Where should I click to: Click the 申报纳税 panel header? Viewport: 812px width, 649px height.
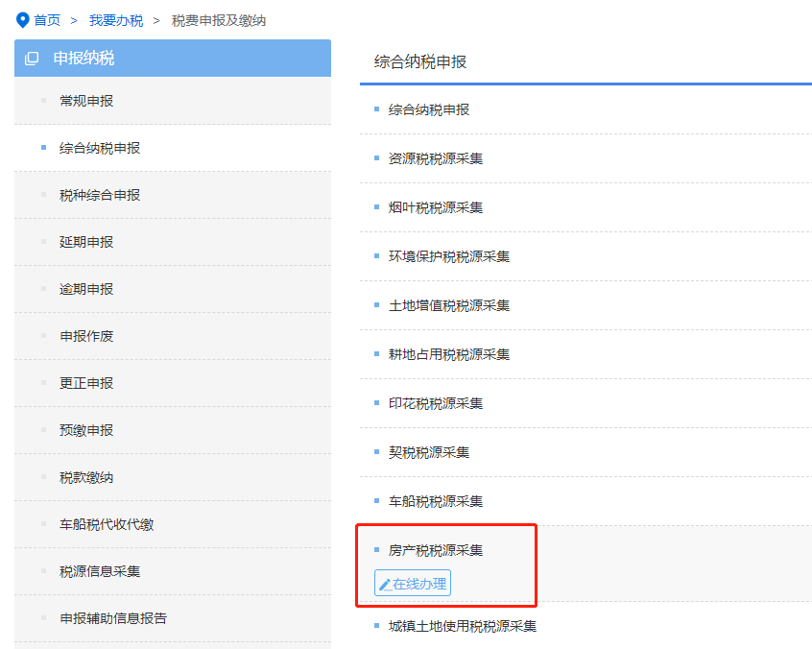pos(173,58)
